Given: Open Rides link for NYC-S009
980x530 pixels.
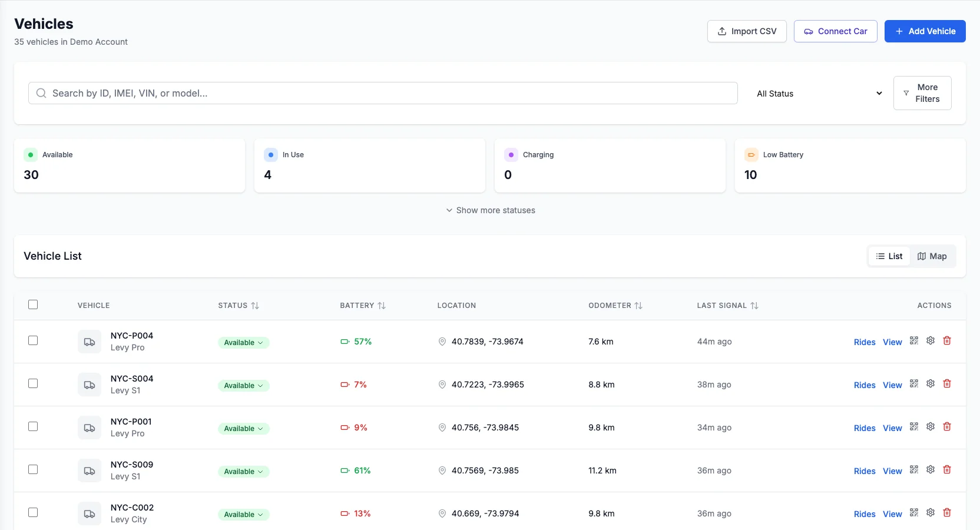Looking at the screenshot, I should (865, 471).
